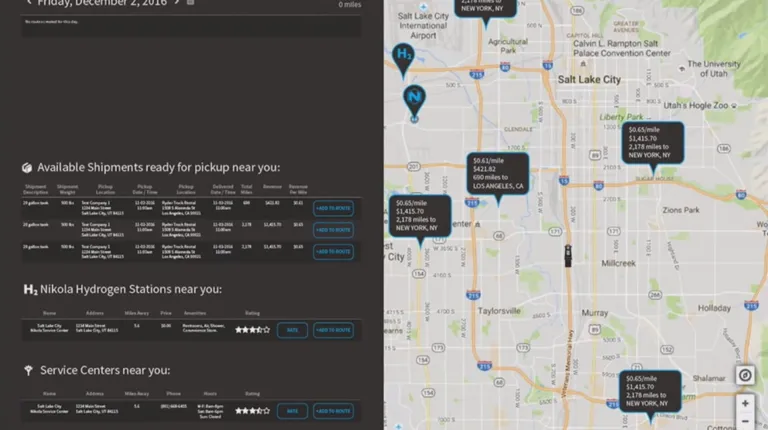Zoom in on the map

point(745,403)
